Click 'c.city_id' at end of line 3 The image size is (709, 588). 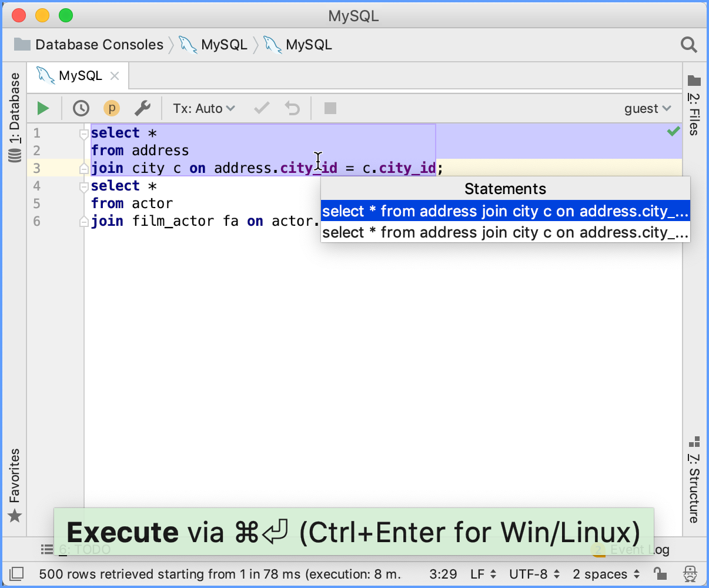[399, 168]
